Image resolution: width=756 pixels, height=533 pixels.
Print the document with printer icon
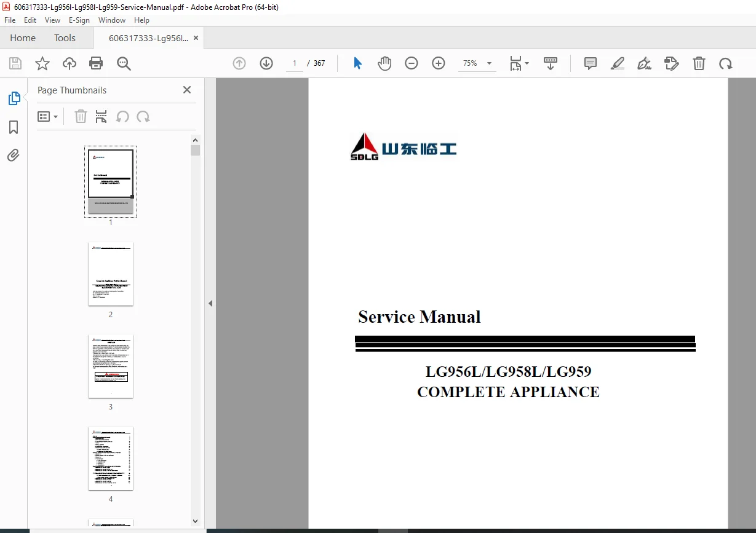96,63
